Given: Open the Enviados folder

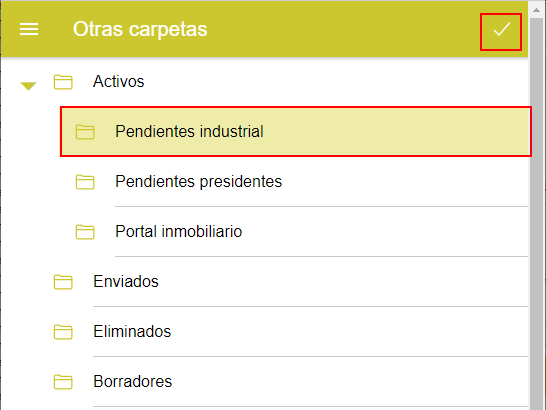Looking at the screenshot, I should [x=126, y=281].
